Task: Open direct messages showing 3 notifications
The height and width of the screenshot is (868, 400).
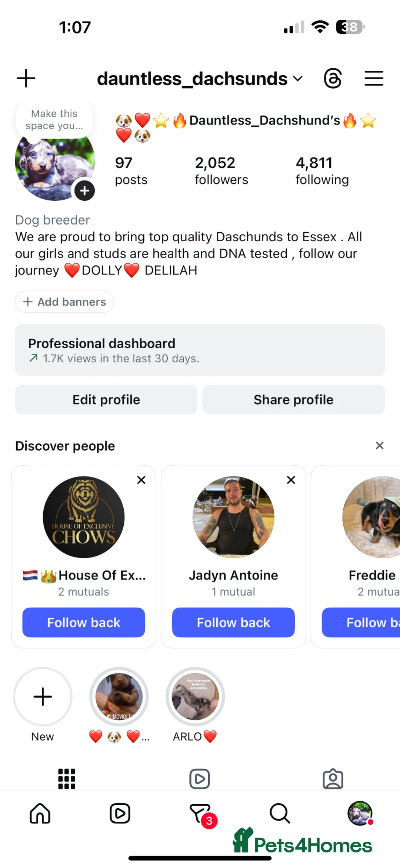Action: (x=200, y=814)
